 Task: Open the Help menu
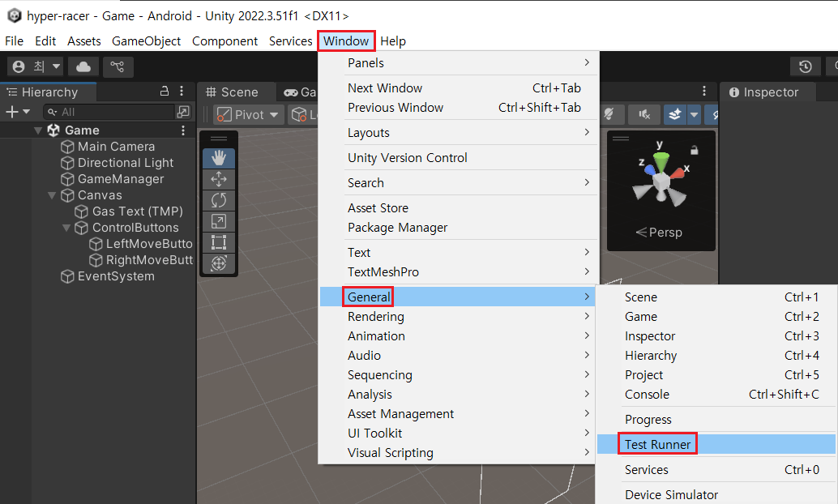(x=393, y=41)
